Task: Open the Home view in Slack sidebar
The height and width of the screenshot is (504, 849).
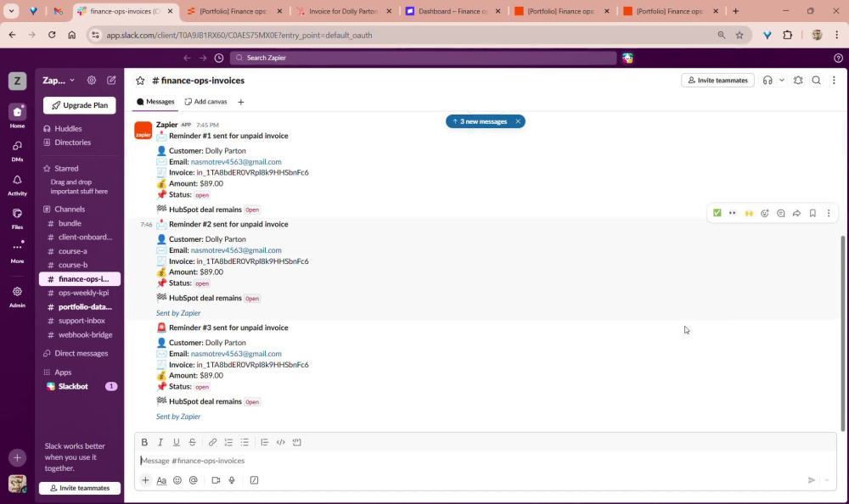Action: (17, 115)
